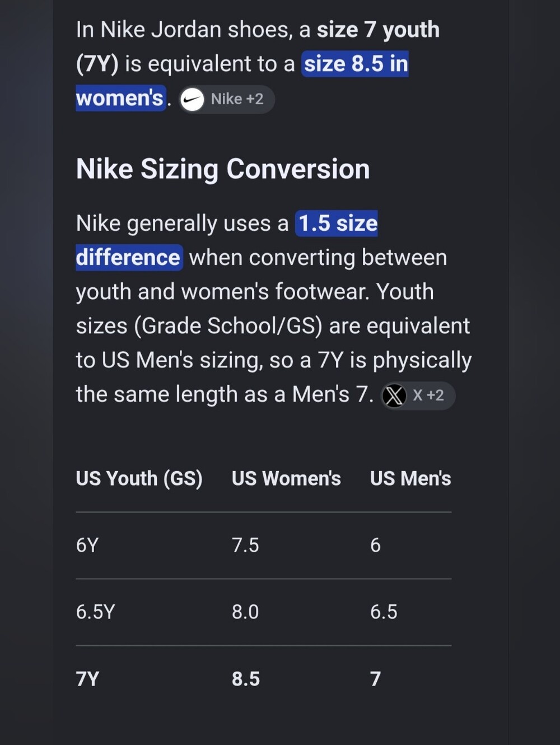560x745 pixels.
Task: Click the 6.5Y table cell
Action: pos(95,612)
